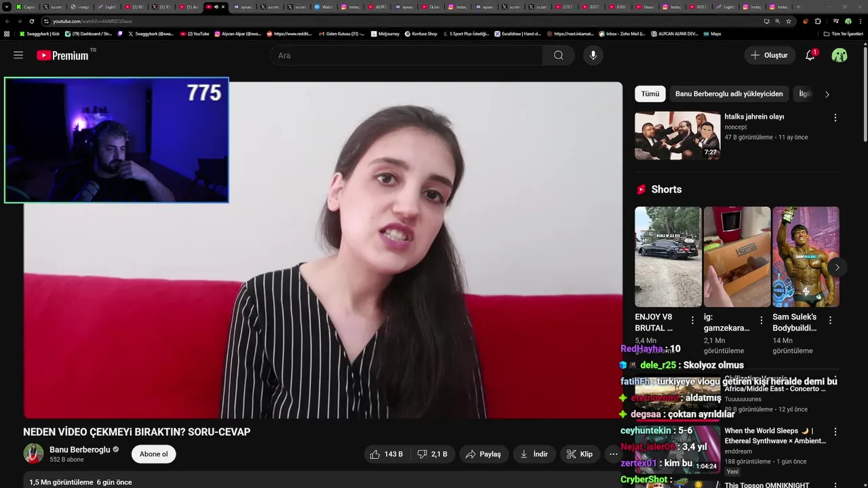Open options for 'htalks jahrein olayı' video
The height and width of the screenshot is (488, 868).
(835, 117)
